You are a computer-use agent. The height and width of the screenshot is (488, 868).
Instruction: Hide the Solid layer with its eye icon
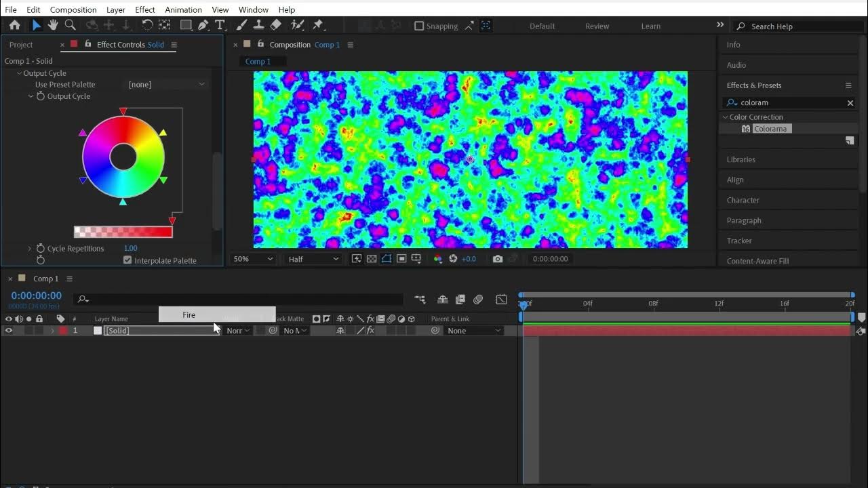tap(9, 331)
